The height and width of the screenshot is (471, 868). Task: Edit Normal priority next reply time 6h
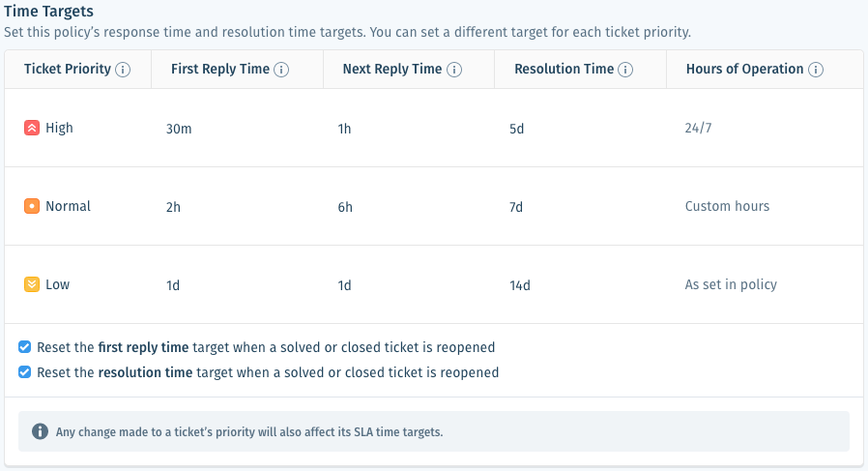pyautogui.click(x=409, y=207)
